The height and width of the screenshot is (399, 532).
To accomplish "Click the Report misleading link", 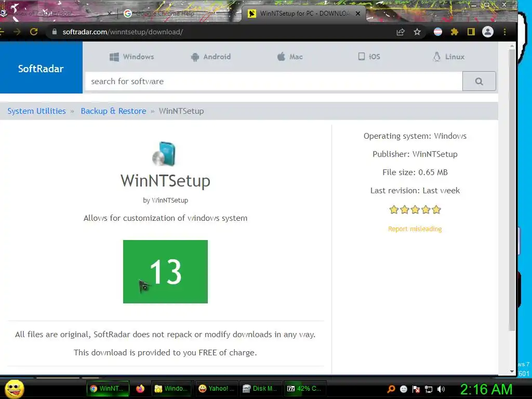I will pos(415,229).
